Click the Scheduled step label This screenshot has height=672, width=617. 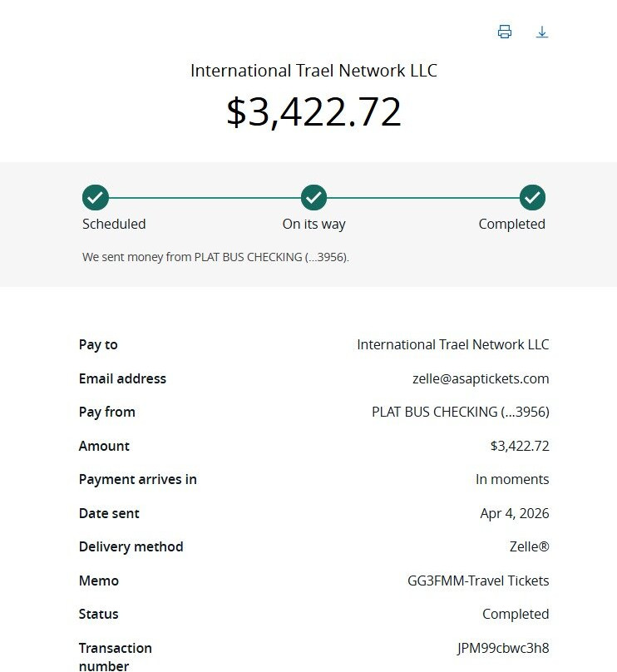(114, 224)
